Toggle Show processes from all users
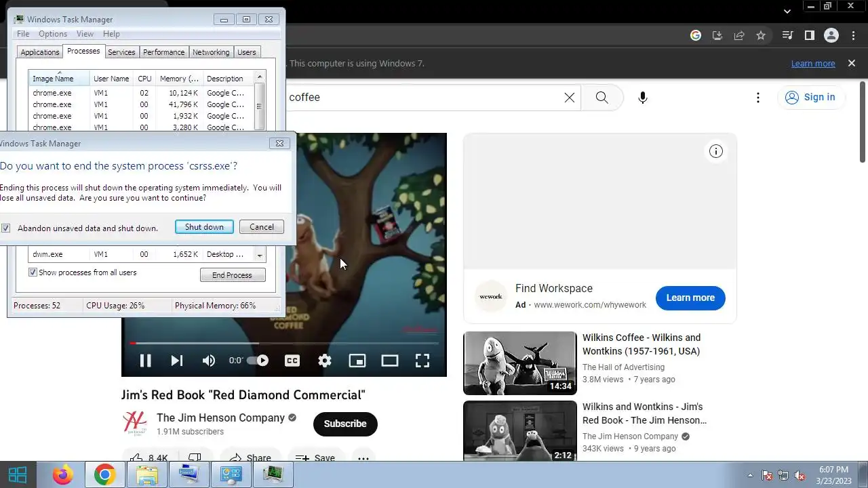Viewport: 868px width, 488px height. pyautogui.click(x=33, y=272)
